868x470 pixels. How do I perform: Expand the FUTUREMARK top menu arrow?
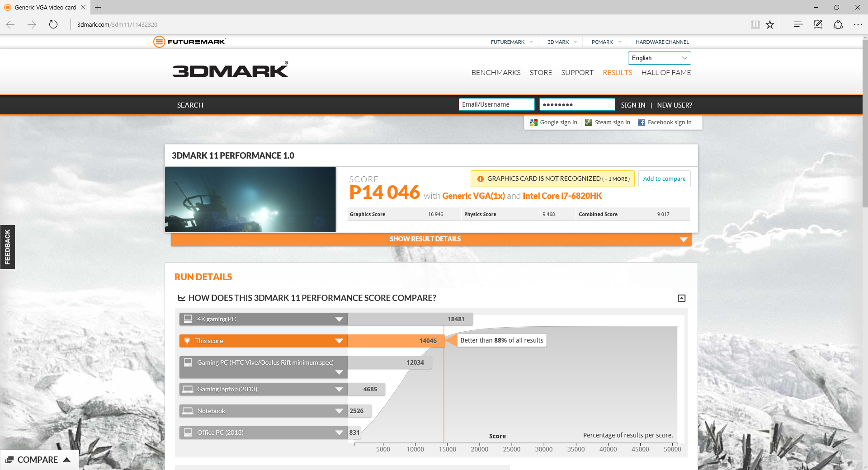coord(531,42)
